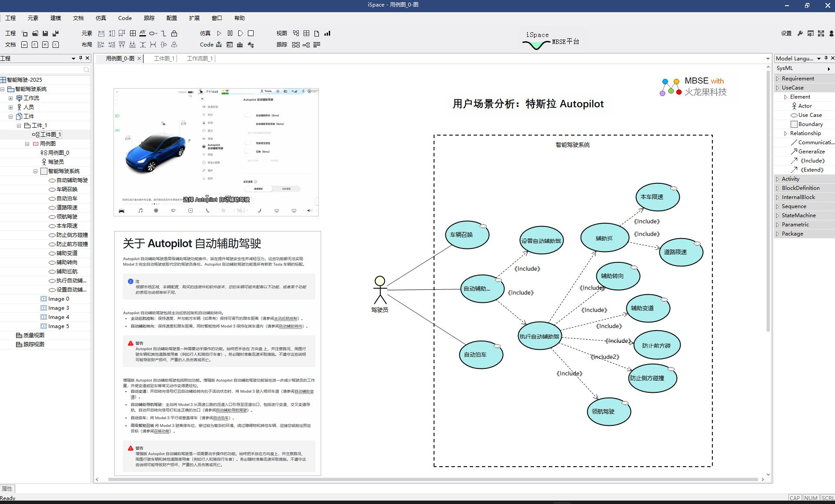The width and height of the screenshot is (835, 504).
Task: Click the table view icon in 视图 toolbar
Action: (x=307, y=33)
